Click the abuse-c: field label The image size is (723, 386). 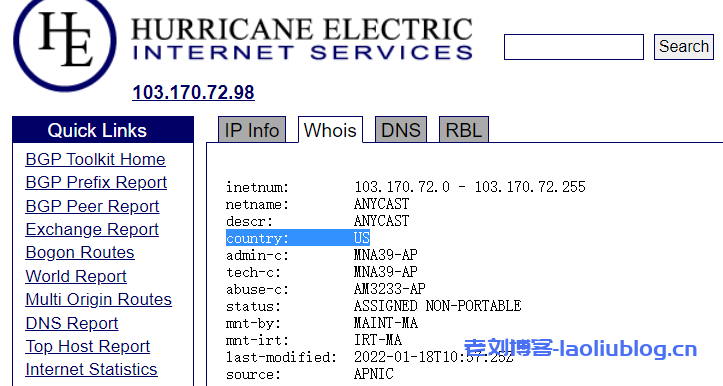click(257, 290)
